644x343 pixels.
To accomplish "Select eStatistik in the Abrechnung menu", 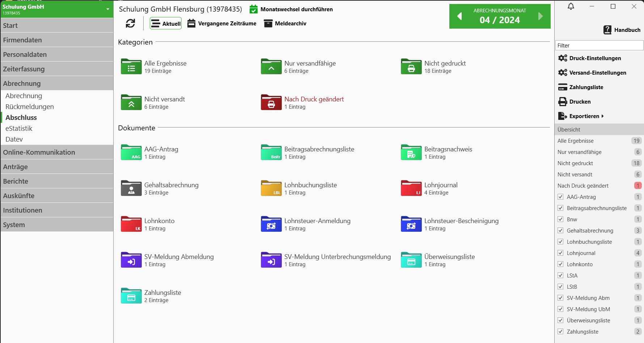I will 19,129.
